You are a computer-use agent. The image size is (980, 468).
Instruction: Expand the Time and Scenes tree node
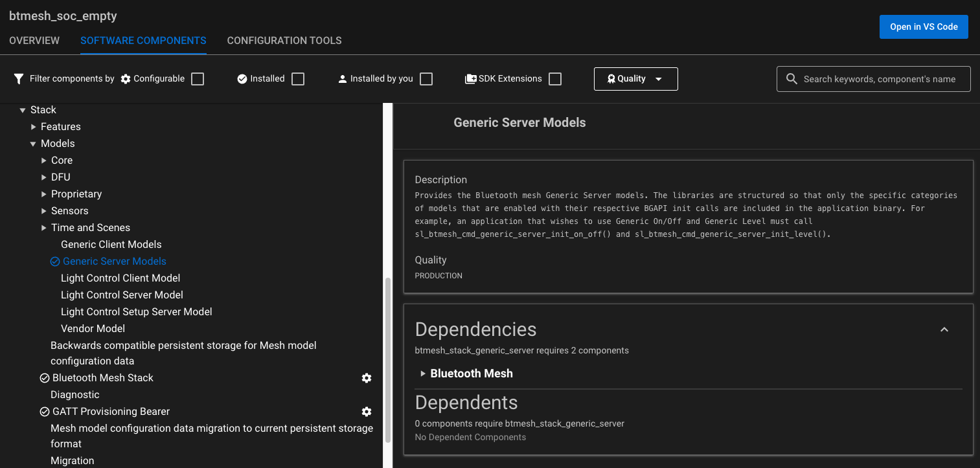(44, 228)
